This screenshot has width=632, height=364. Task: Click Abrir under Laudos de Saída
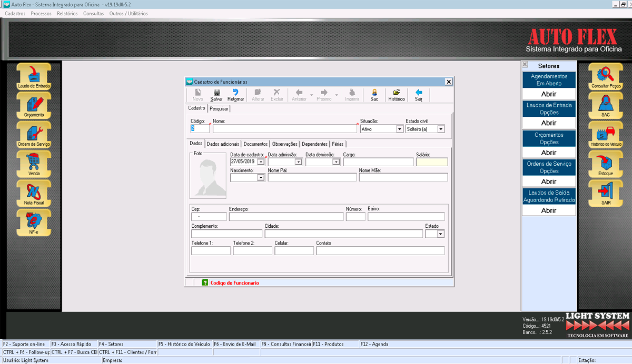[x=549, y=210]
